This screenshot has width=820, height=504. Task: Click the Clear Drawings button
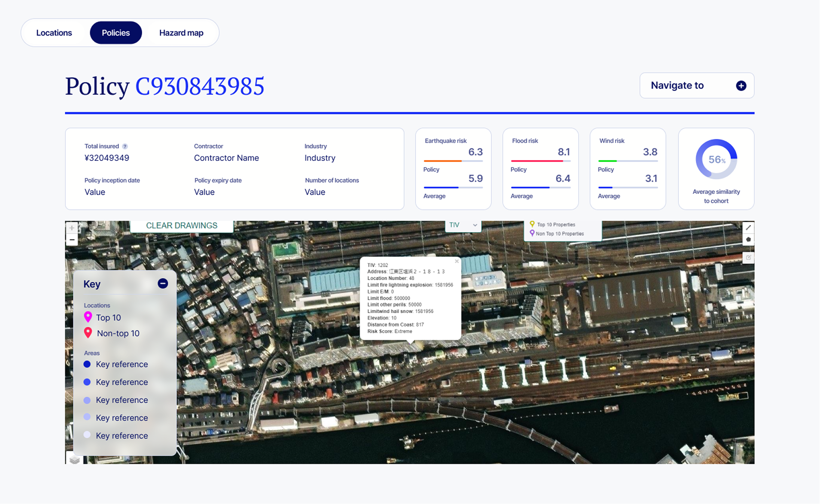click(182, 226)
